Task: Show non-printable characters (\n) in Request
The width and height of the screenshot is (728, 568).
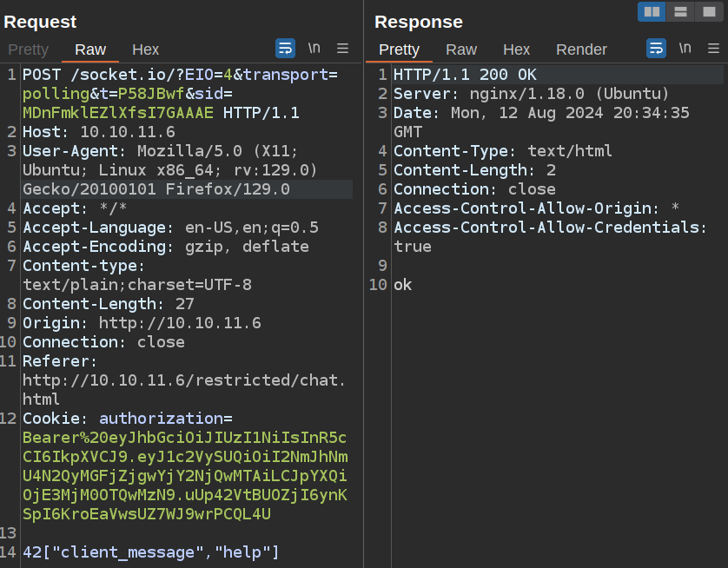Action: [x=314, y=49]
